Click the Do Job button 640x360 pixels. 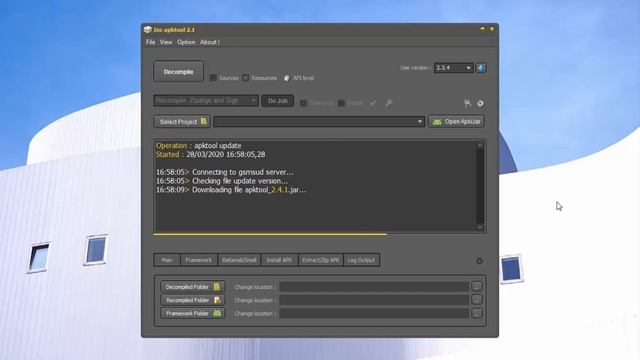click(278, 101)
